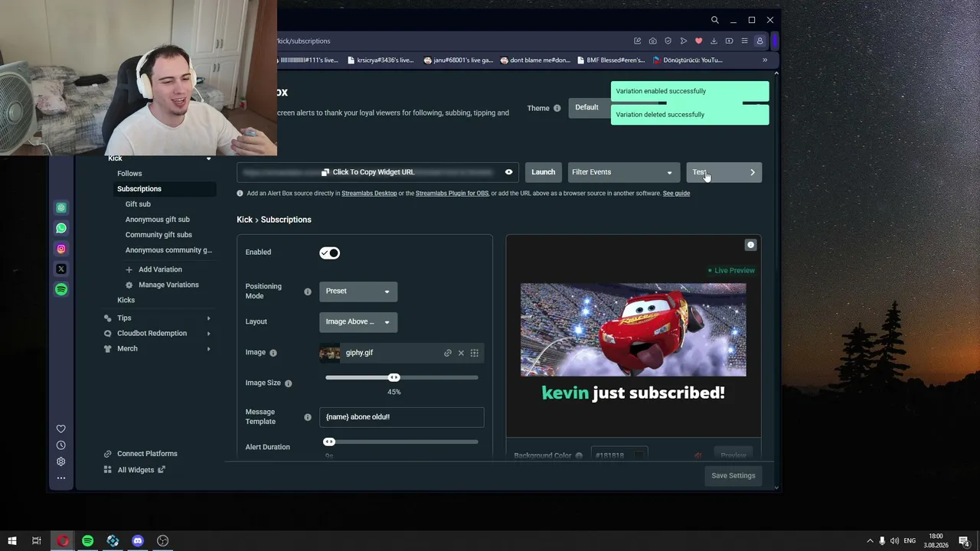This screenshot has height=551, width=980.
Task: Click the camera snapshot icon in address bar
Action: pos(652,41)
